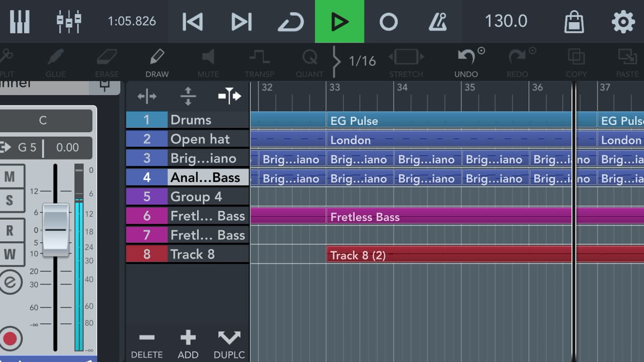Open the piano keyboard view
Viewport: 644px width, 362px height.
pyautogui.click(x=20, y=22)
